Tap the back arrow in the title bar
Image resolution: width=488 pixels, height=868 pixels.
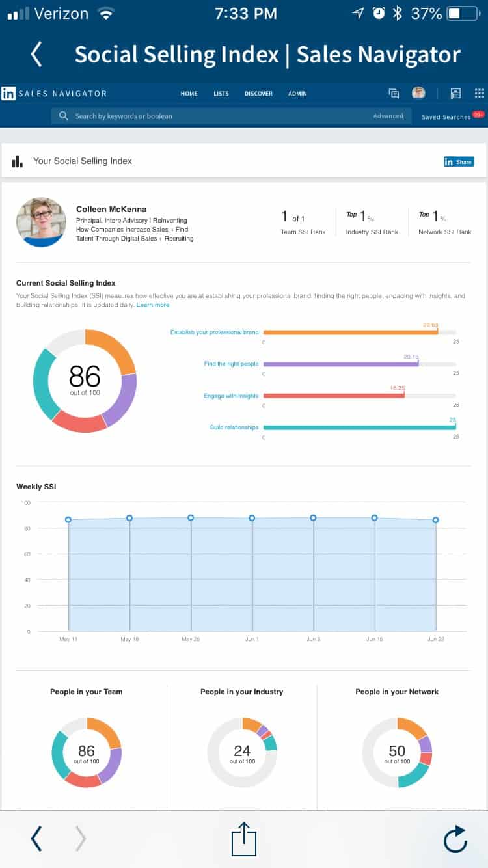(x=36, y=55)
